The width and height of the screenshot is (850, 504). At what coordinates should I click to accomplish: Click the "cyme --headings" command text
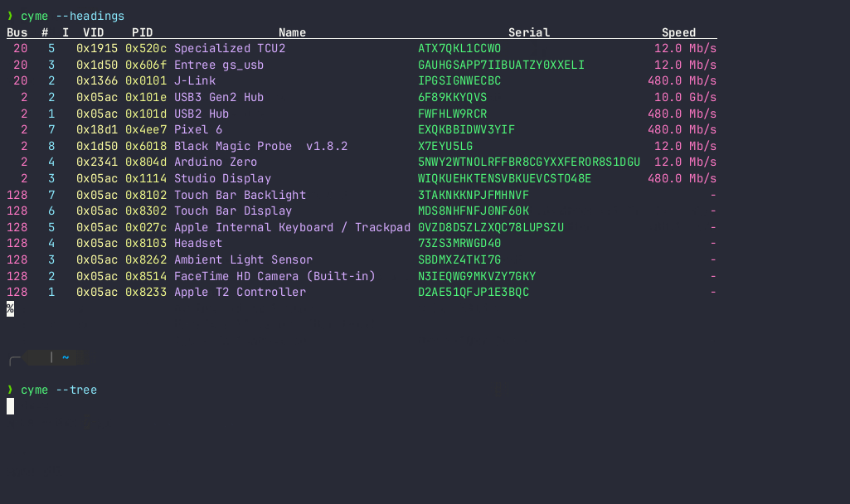pyautogui.click(x=73, y=17)
